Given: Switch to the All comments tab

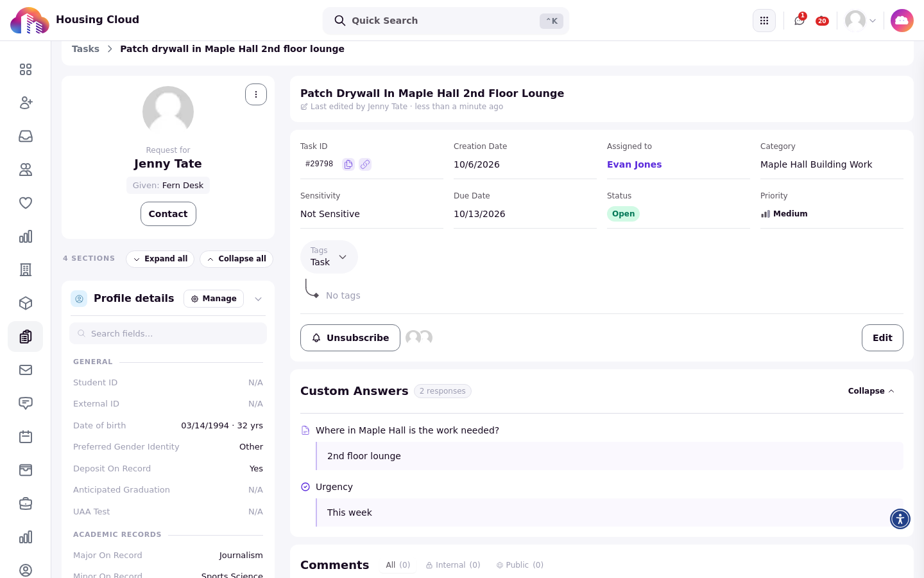Looking at the screenshot, I should pos(398,565).
